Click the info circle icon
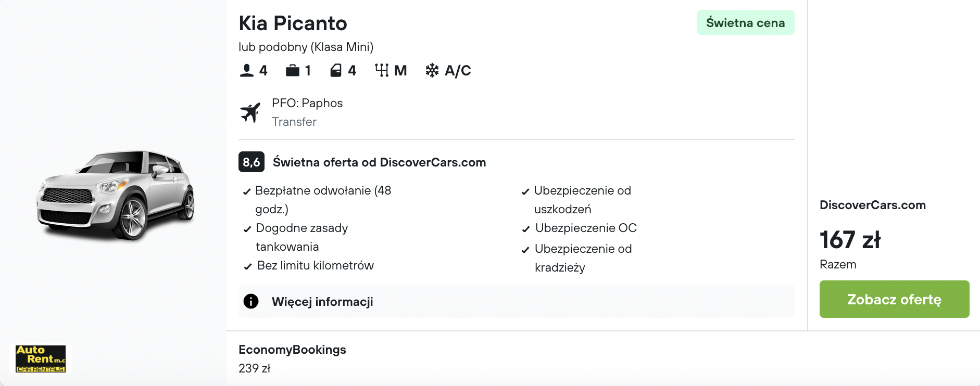This screenshot has height=386, width=980. 251,301
